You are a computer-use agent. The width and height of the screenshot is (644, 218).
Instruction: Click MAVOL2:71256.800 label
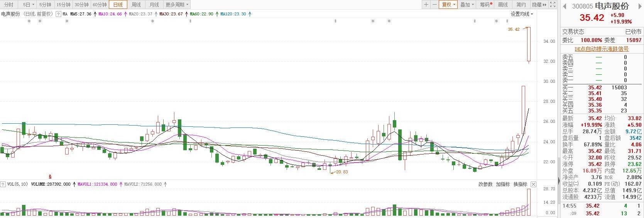[x=143, y=184]
